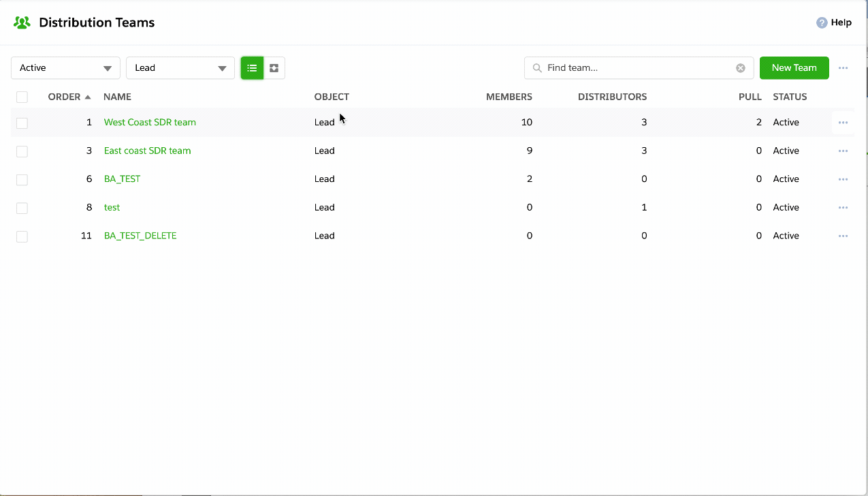Click order number 11 of BA_TEST_DELETE
The height and width of the screenshot is (496, 868).
pos(86,236)
